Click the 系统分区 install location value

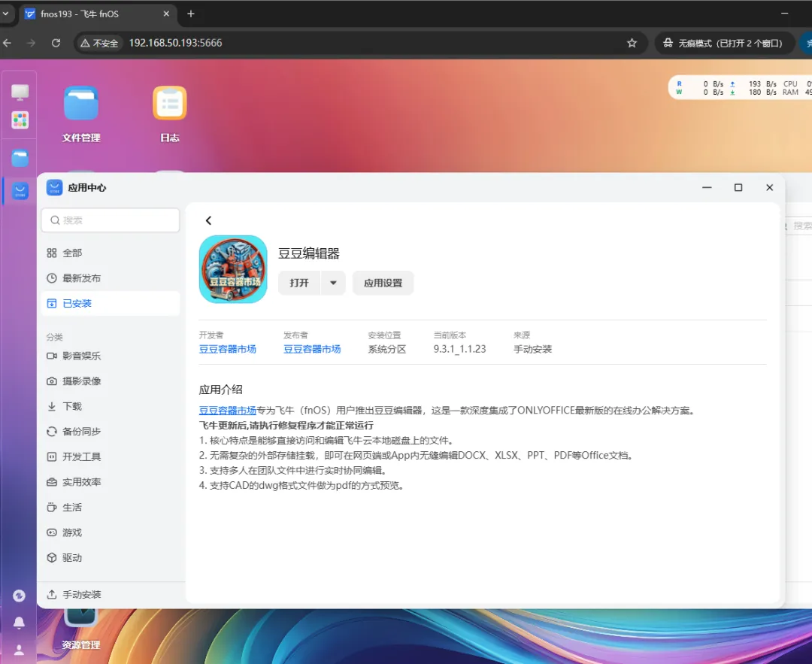[387, 349]
